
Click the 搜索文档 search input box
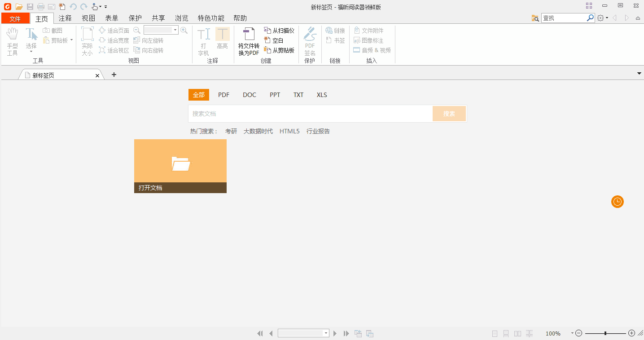pyautogui.click(x=310, y=114)
